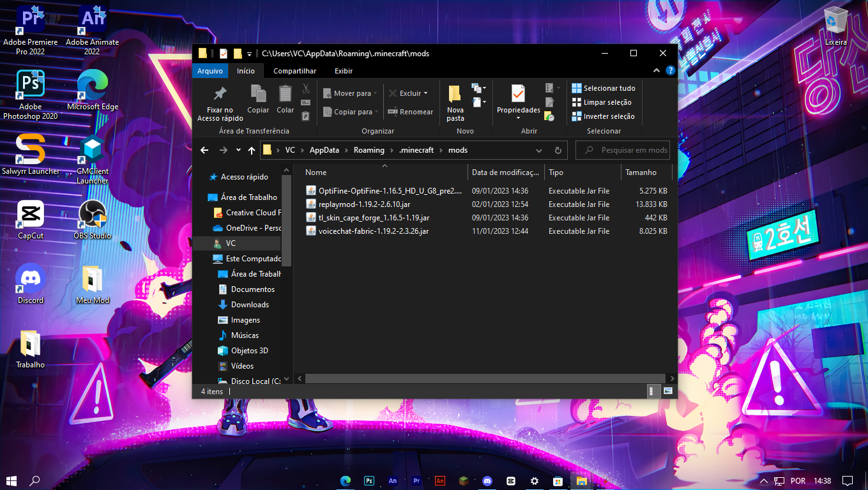
Task: Click Minecraft icon in the taskbar
Action: tap(464, 480)
